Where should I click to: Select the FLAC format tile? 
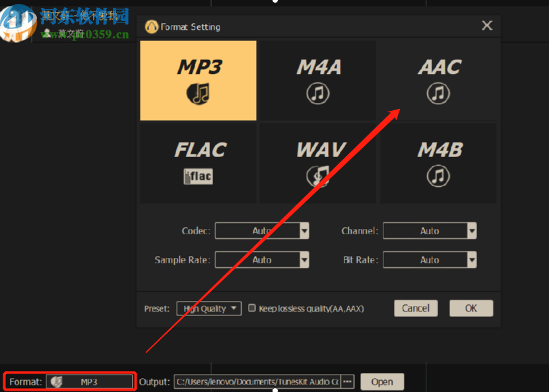point(198,163)
